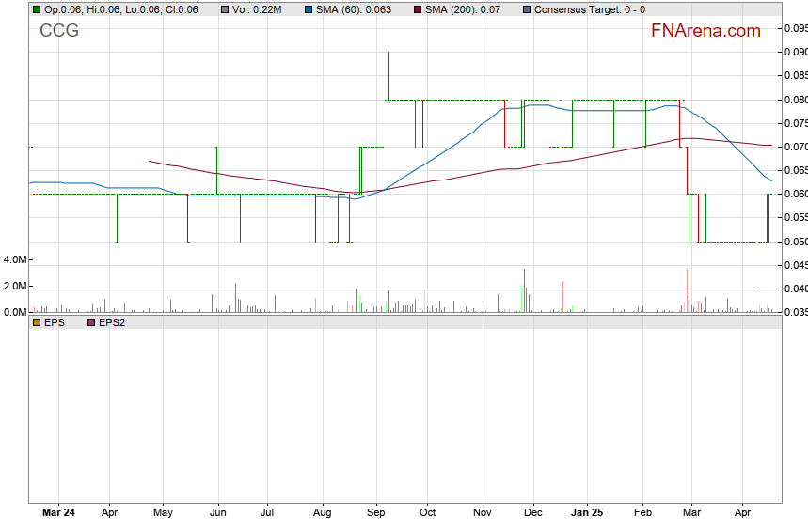Click the yellow EPS legend swatch

[x=37, y=322]
